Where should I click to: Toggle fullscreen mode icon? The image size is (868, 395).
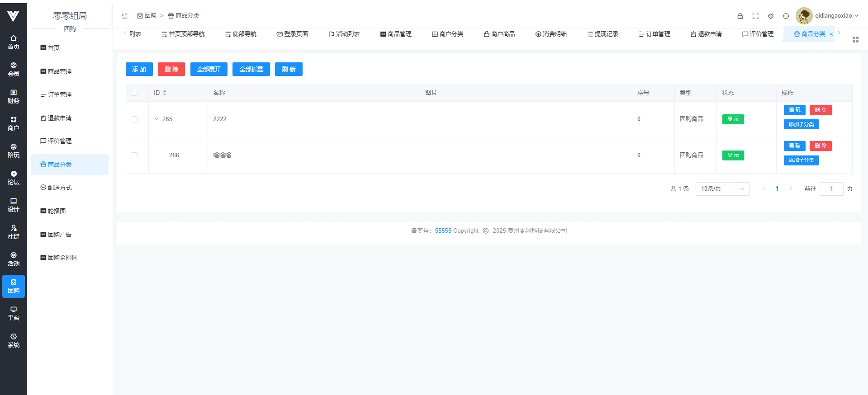(755, 16)
